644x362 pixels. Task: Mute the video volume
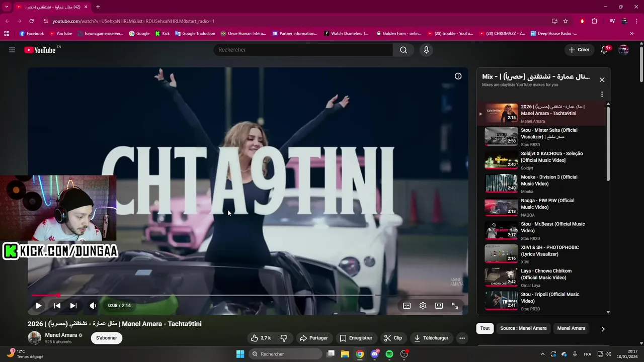pos(93,306)
